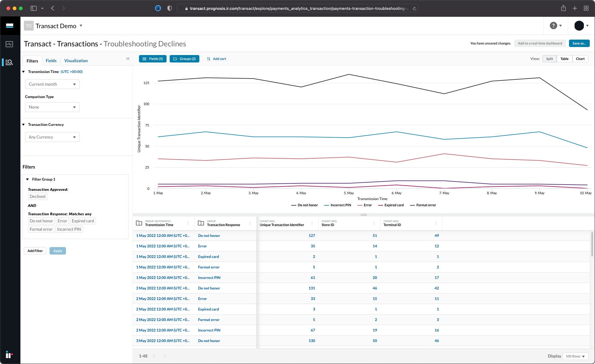Toggle Incorrect PIN series in legend

[x=337, y=205]
